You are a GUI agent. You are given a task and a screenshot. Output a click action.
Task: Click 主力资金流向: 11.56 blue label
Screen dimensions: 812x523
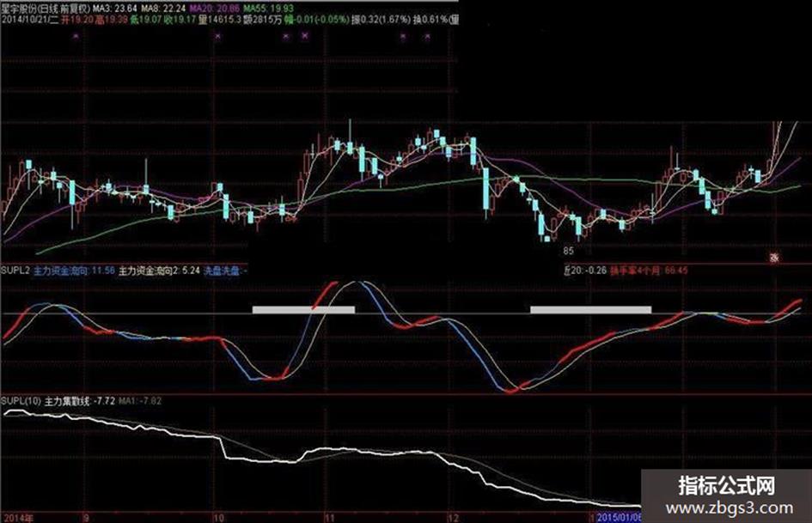(x=74, y=271)
